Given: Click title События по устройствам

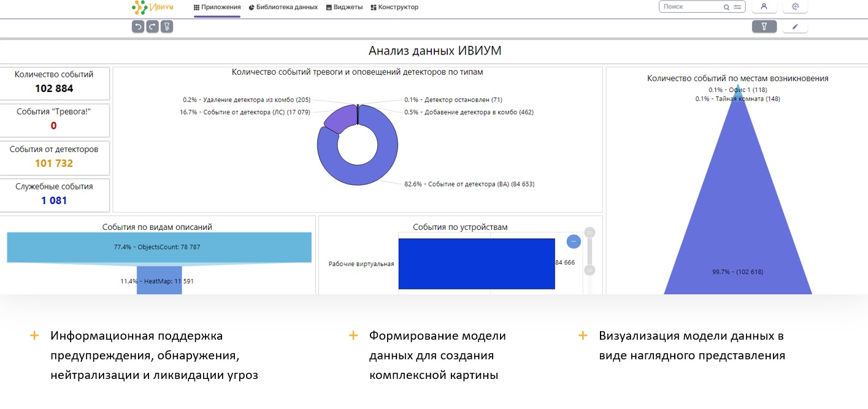Looking at the screenshot, I should click(461, 227).
